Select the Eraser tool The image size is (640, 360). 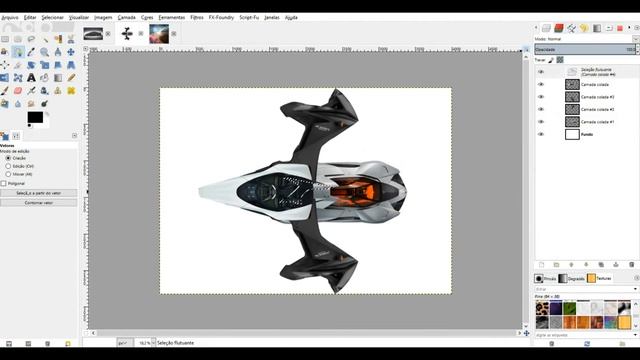(x=18, y=91)
